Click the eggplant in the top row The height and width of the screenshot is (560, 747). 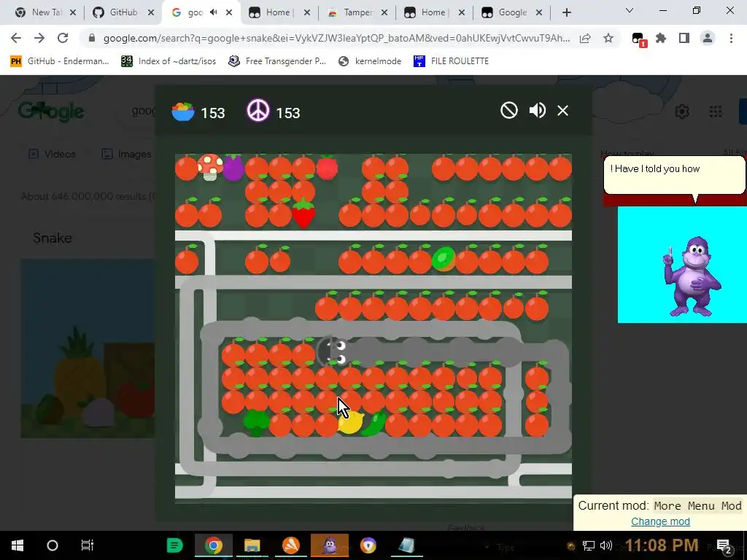coord(233,168)
